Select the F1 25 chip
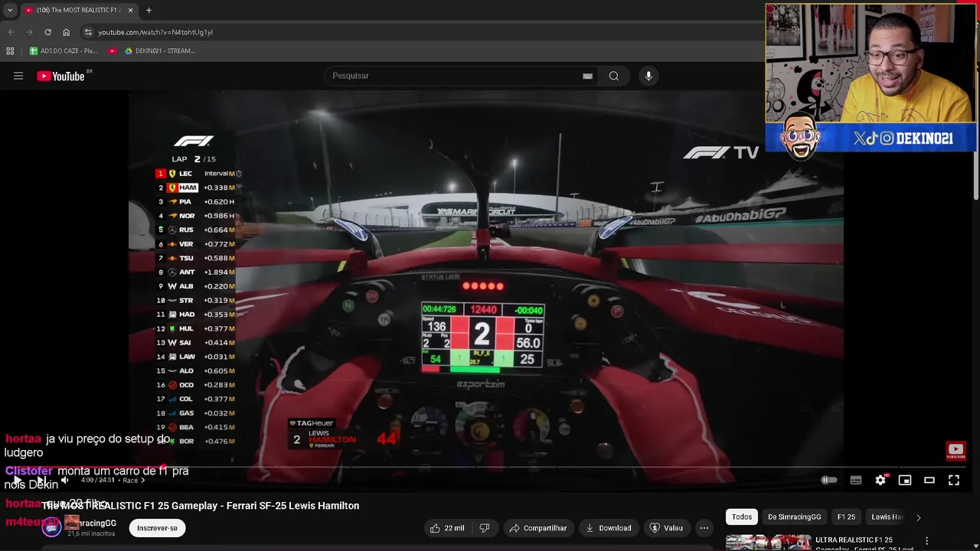Screen dimensions: 980x551 (x=846, y=517)
